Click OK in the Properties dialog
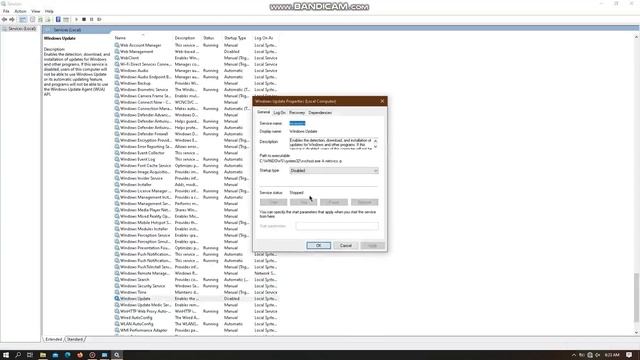Image resolution: width=640 pixels, height=360 pixels. [318, 245]
